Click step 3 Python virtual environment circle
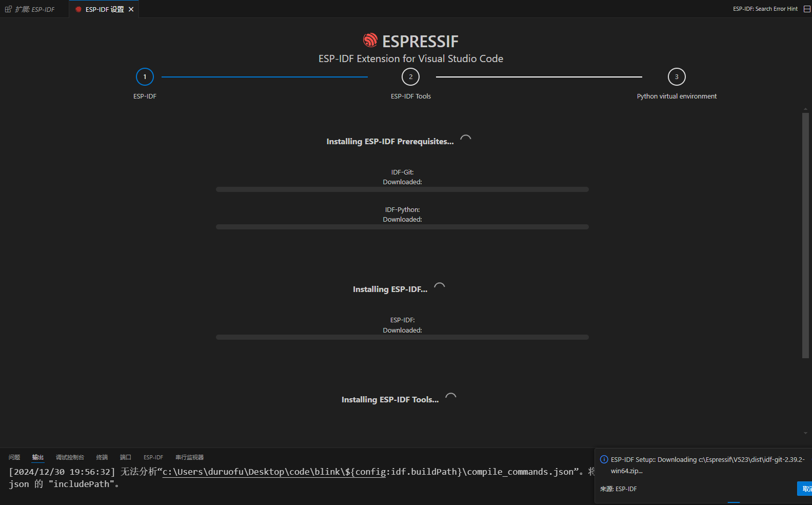Image resolution: width=812 pixels, height=505 pixels. (677, 77)
